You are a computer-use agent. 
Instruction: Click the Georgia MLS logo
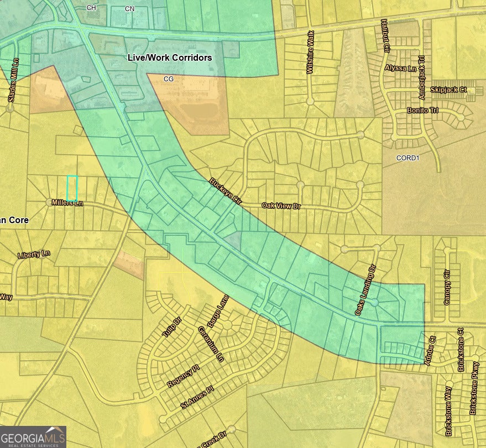[33, 436]
